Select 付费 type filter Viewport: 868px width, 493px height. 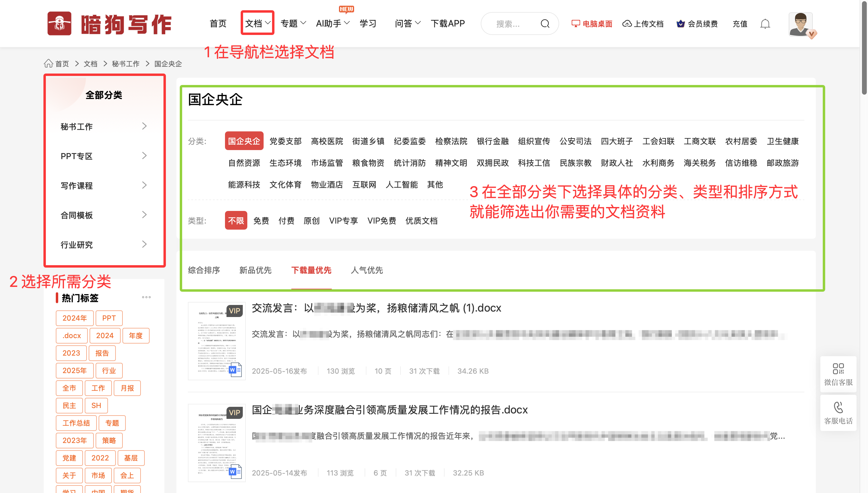coord(286,221)
